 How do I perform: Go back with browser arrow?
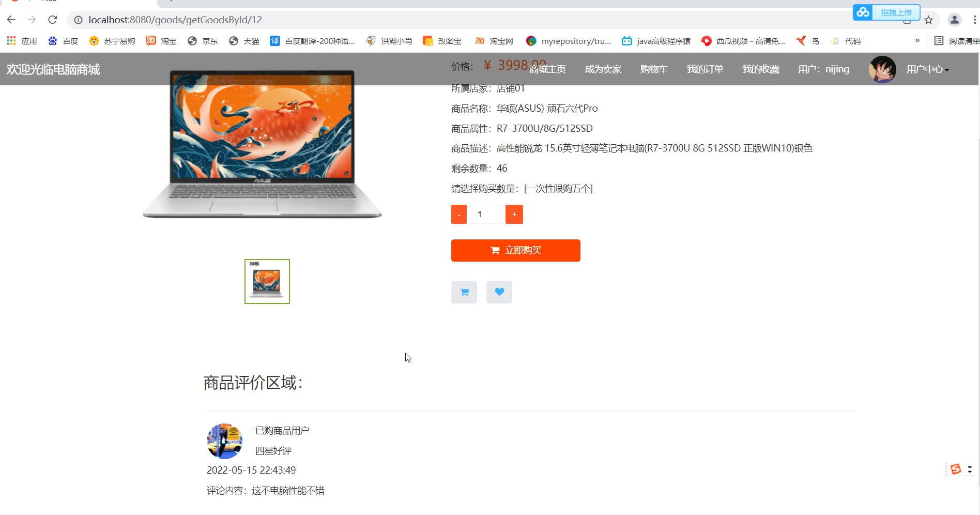(11, 20)
